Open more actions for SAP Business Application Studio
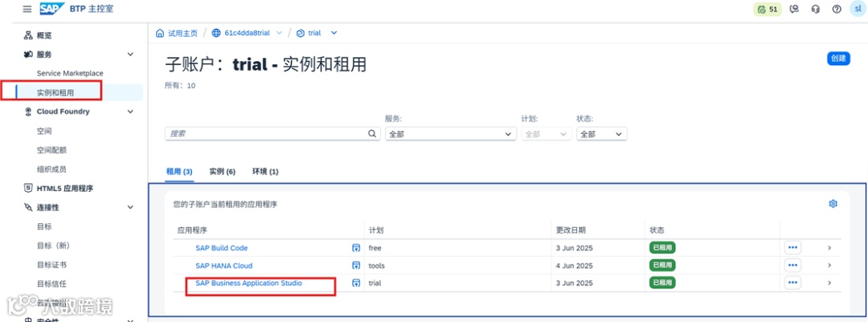868x322 pixels. 792,283
